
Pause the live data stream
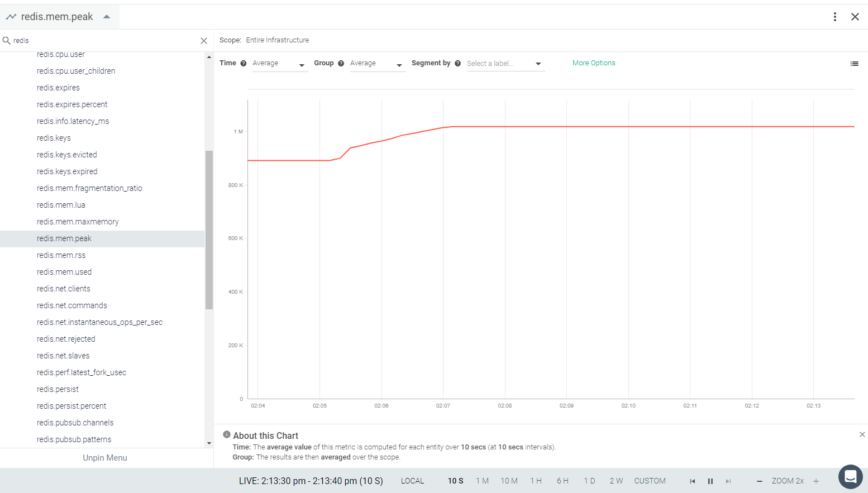pos(710,481)
